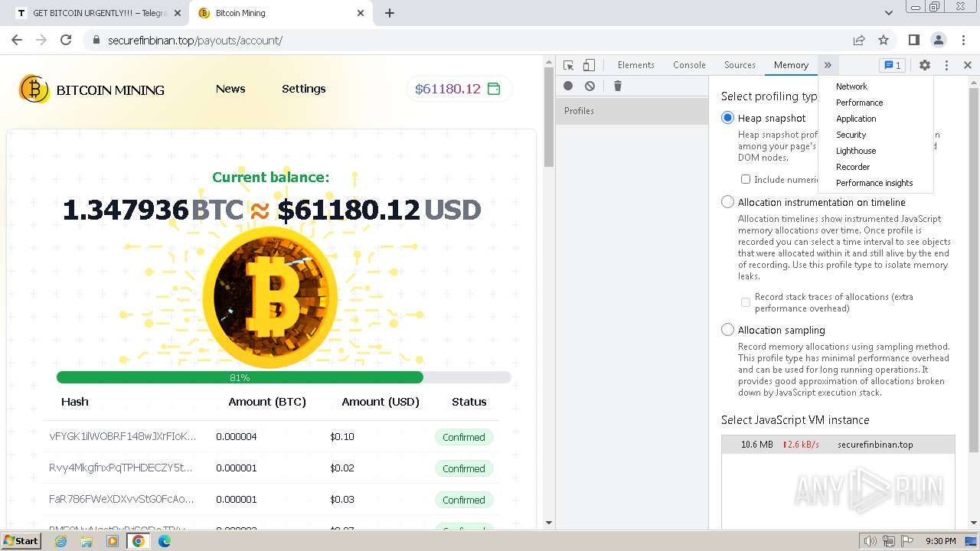Open the tab search dropdown arrow

click(889, 13)
